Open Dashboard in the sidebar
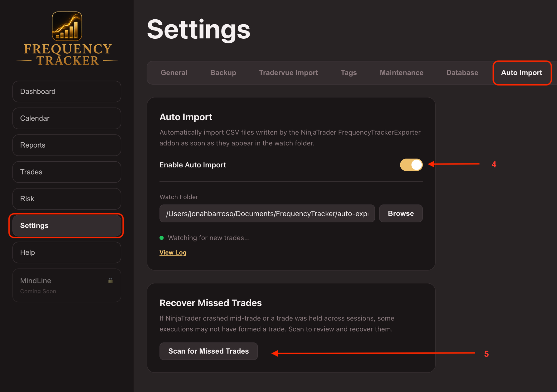This screenshot has width=557, height=392. (67, 91)
